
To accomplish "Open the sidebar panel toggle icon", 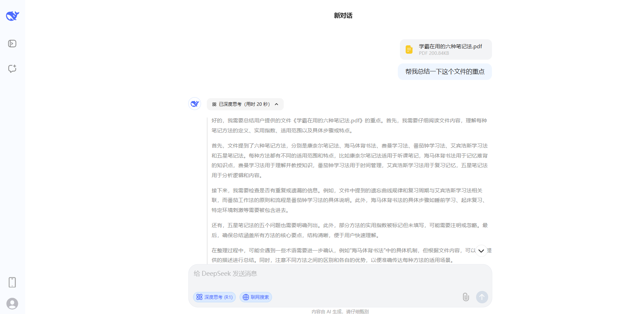I will tap(12, 43).
